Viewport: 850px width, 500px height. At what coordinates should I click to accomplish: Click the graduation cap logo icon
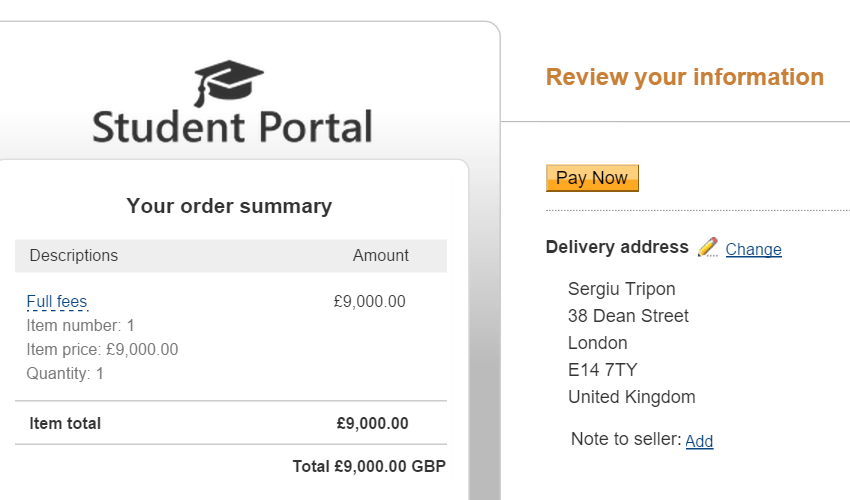click(x=229, y=82)
